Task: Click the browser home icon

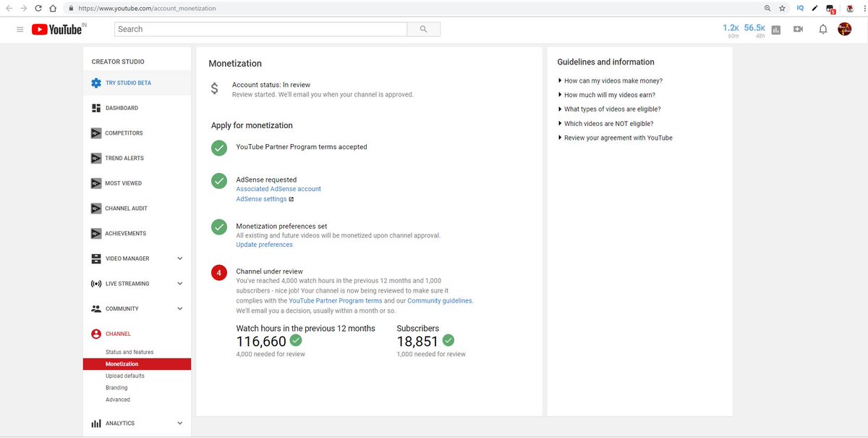Action: pyautogui.click(x=53, y=9)
